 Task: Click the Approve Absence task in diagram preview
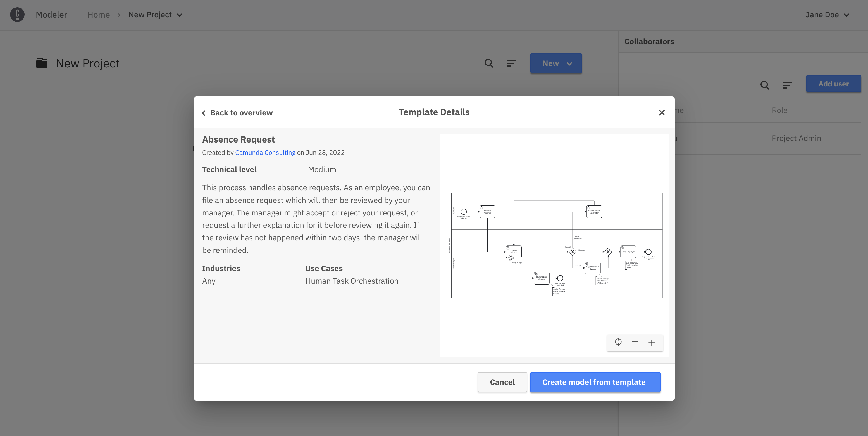pyautogui.click(x=513, y=252)
